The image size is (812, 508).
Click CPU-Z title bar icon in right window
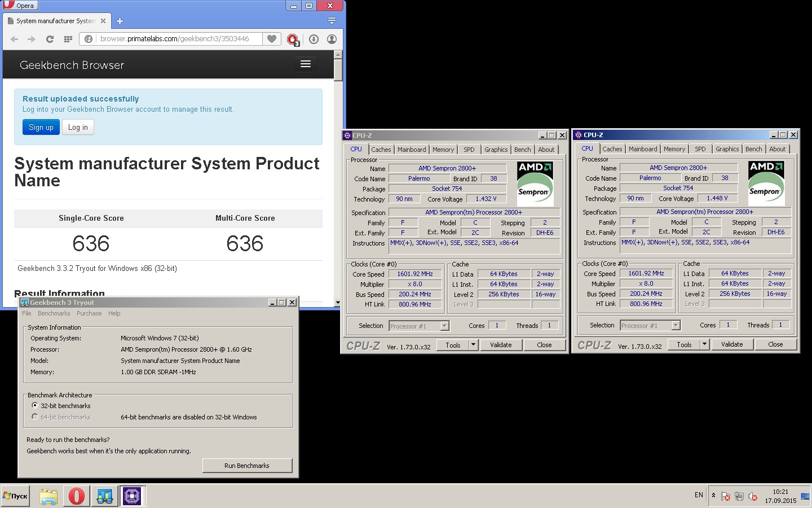tap(579, 135)
